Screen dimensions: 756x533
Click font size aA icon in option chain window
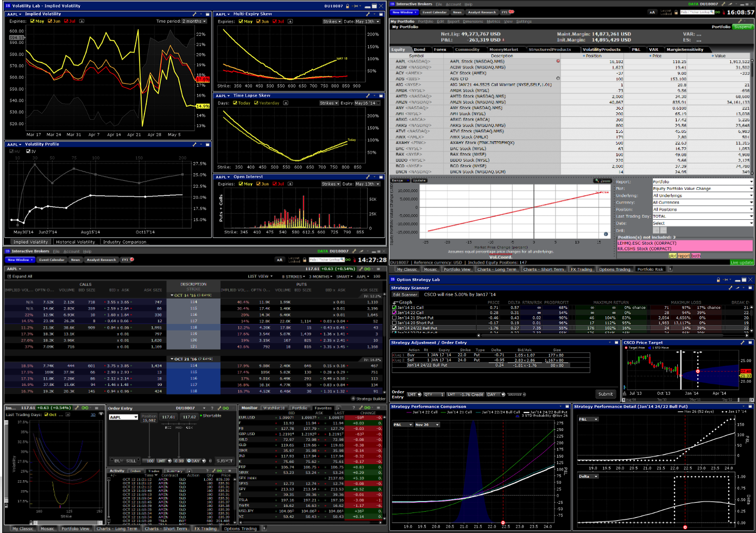pos(280,260)
